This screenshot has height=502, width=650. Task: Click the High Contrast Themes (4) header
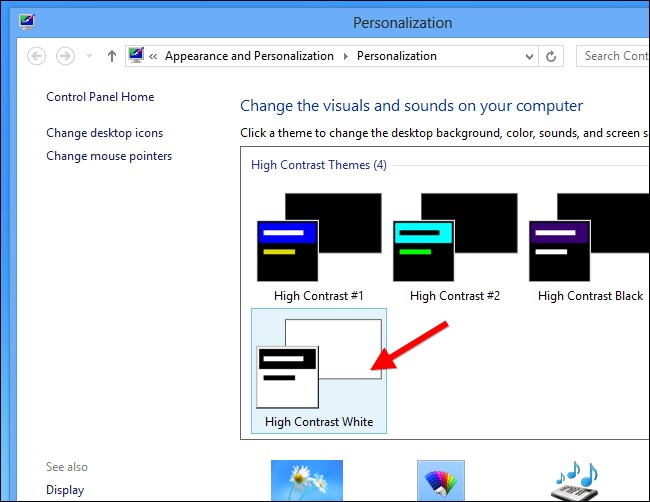coord(319,165)
